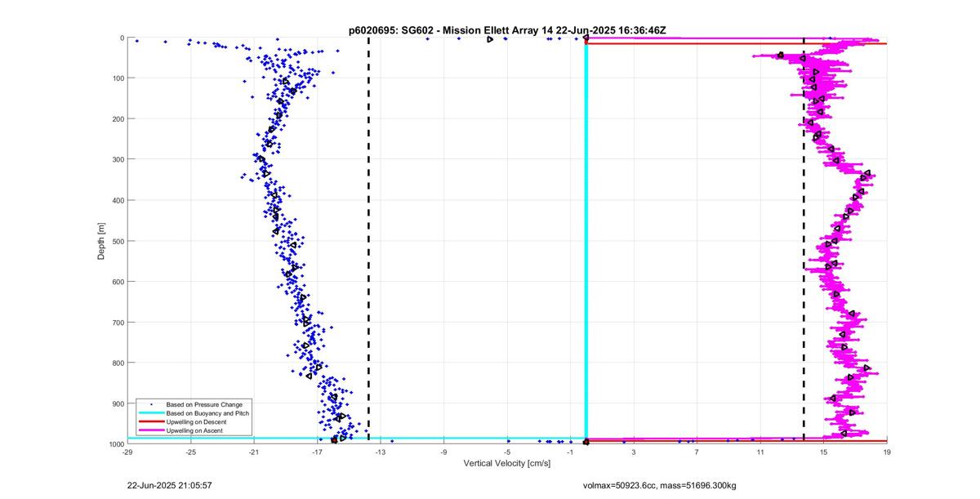Click legend entry 'Based on Pressure Change'
This screenshot has width=980, height=499.
(204, 404)
